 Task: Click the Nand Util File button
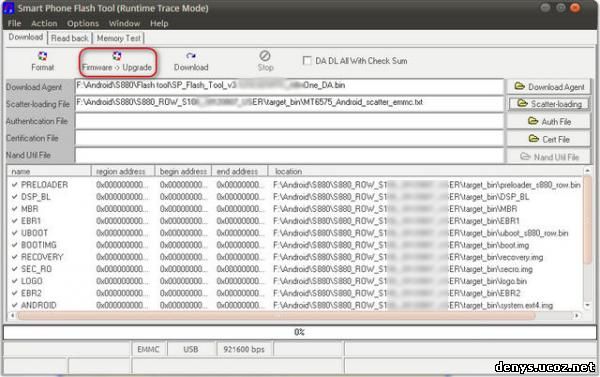click(548, 157)
